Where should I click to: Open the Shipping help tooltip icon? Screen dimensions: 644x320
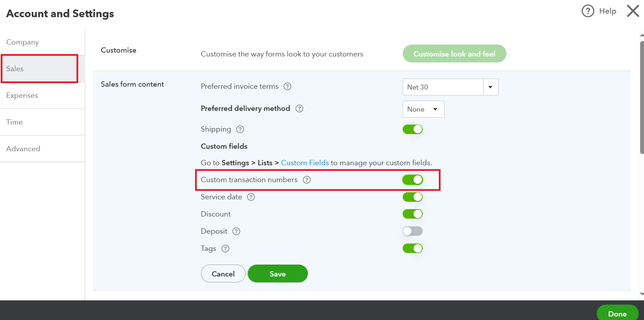click(x=240, y=129)
